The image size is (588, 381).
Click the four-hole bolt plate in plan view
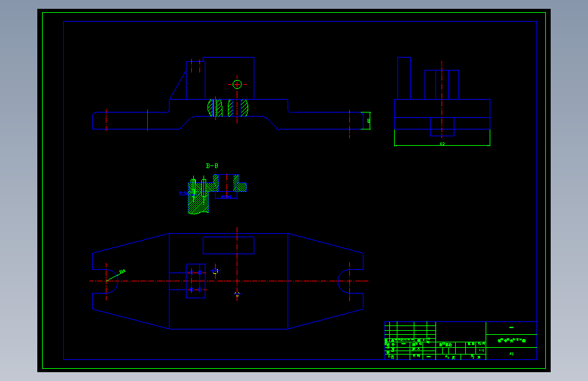(x=196, y=281)
